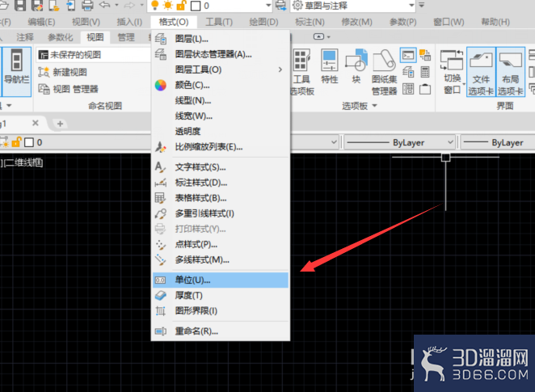Click the 标注样式(D)... icon
Viewport: 535px width, 392px height.
(x=160, y=183)
